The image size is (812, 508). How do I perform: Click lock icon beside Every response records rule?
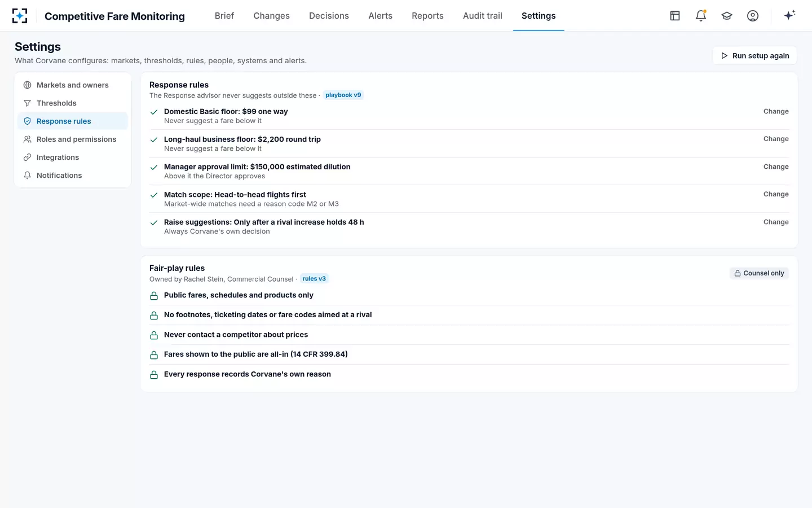154,375
